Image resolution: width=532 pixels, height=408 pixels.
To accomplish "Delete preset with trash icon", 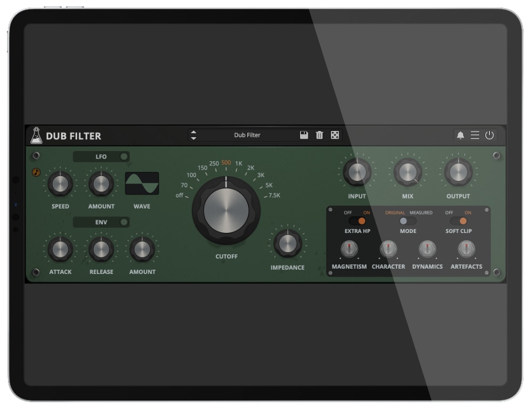I will [x=319, y=135].
